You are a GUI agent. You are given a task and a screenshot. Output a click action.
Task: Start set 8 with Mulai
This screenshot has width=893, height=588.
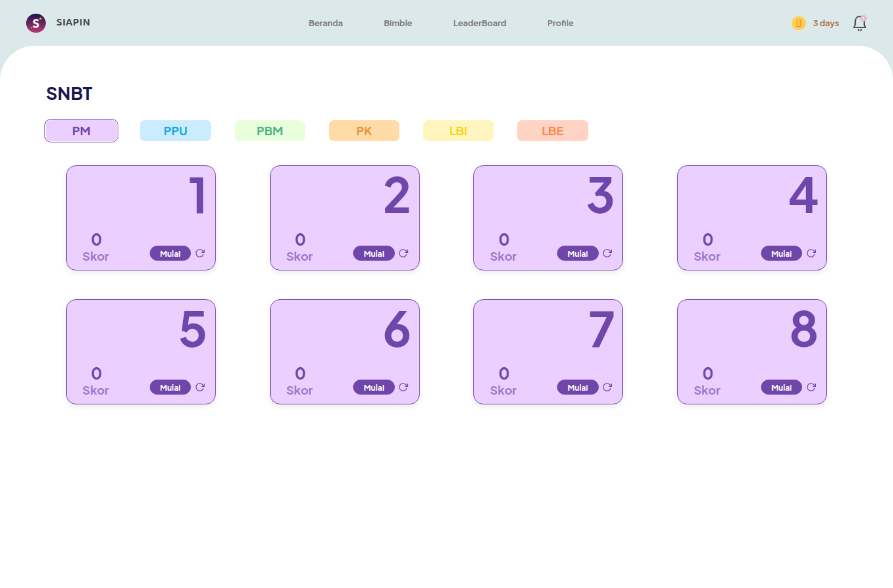(781, 387)
